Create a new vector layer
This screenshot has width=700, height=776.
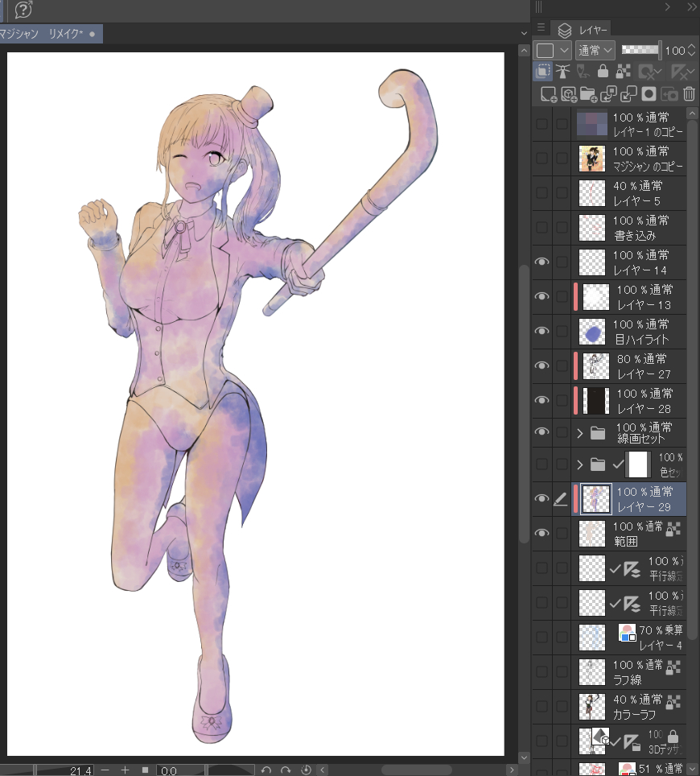pos(568,94)
